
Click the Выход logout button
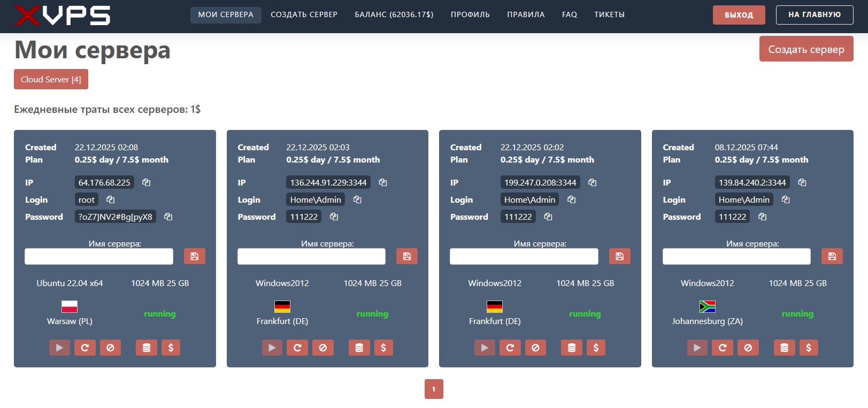[739, 15]
